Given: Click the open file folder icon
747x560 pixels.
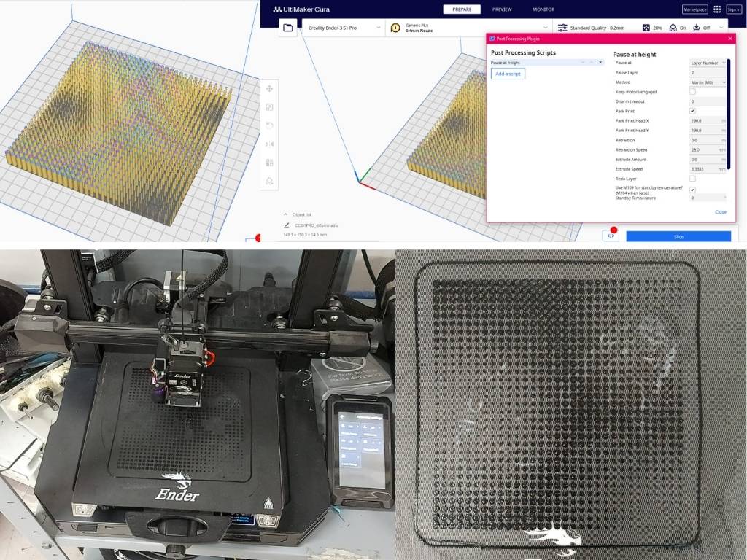Looking at the screenshot, I should pos(288,28).
